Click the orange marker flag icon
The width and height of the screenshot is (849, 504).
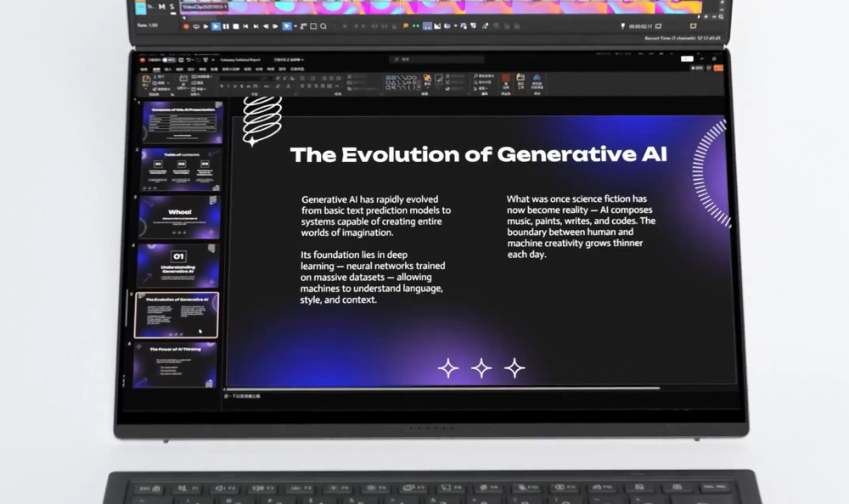pyautogui.click(x=406, y=26)
